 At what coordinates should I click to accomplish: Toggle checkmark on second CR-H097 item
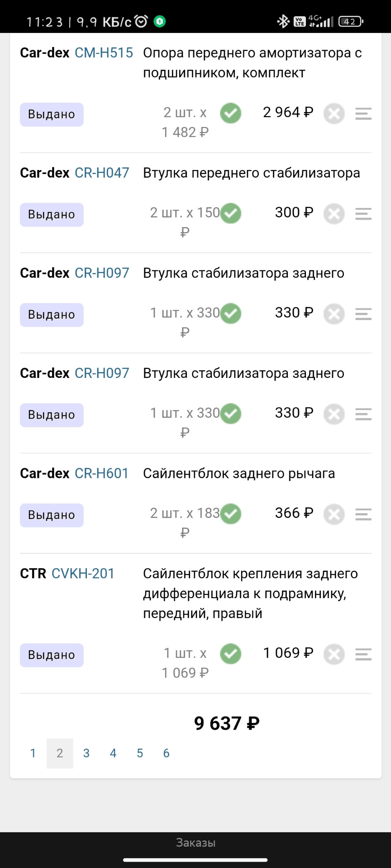231,413
